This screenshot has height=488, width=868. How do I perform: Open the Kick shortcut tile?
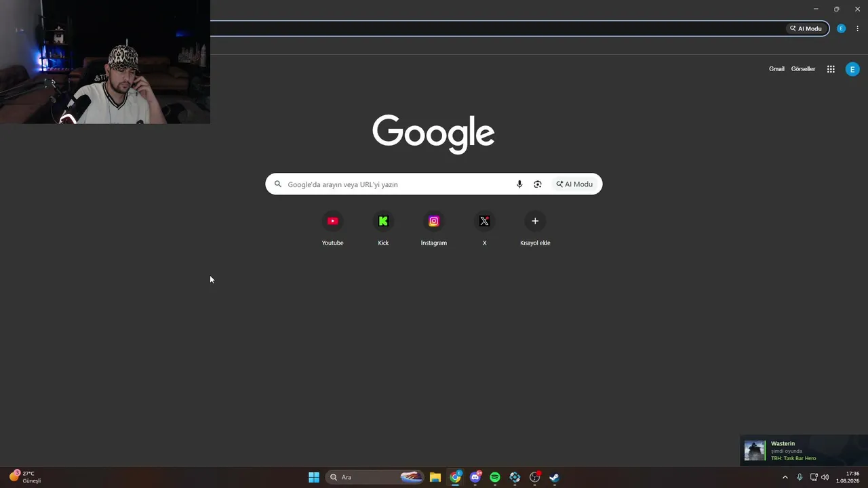pyautogui.click(x=383, y=221)
